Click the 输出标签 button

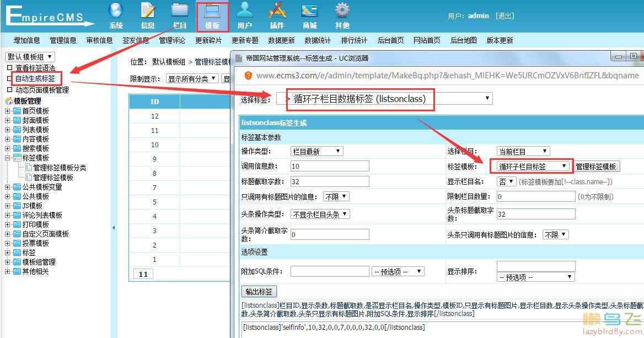click(259, 292)
